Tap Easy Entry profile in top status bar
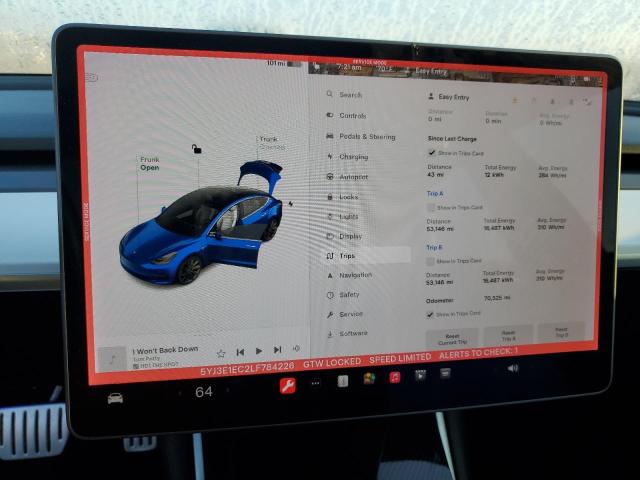640x480 pixels. click(427, 71)
